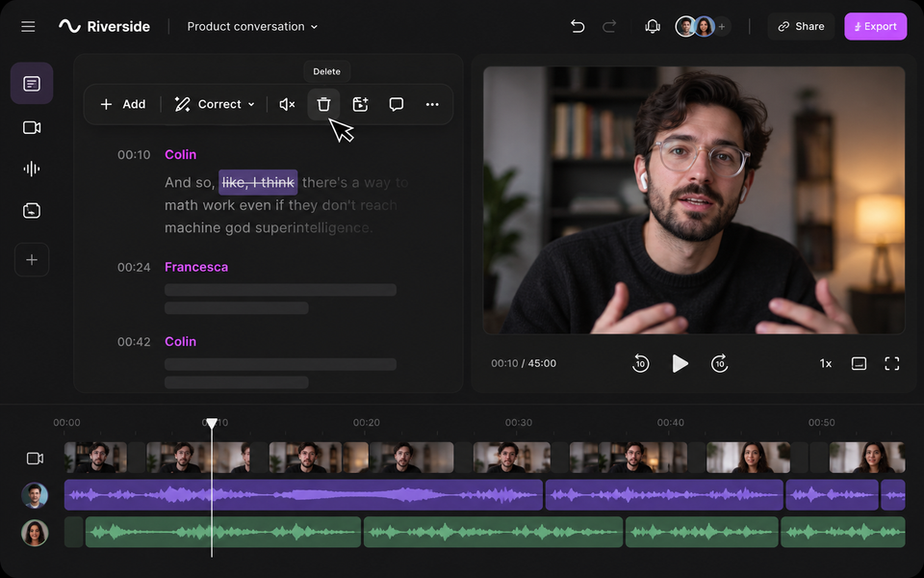Select Francesca's audio track avatar
This screenshot has height=578, width=924.
[x=35, y=533]
